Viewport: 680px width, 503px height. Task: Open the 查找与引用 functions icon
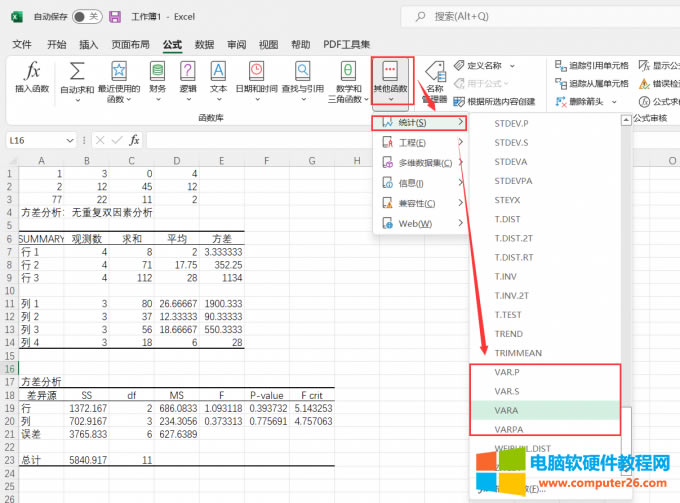point(302,72)
